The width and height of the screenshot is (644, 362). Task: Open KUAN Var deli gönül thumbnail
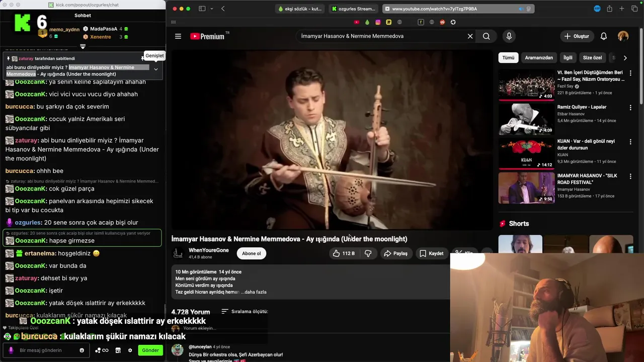pyautogui.click(x=526, y=153)
